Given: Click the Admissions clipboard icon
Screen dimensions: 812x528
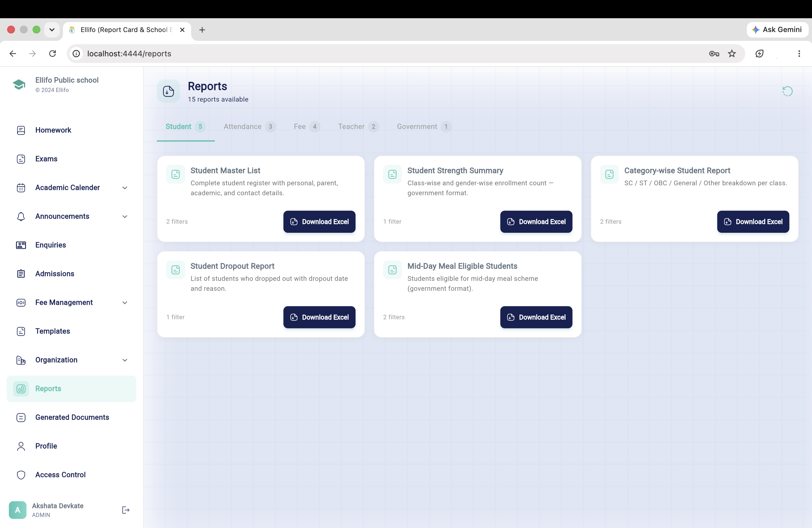Looking at the screenshot, I should [x=21, y=274].
